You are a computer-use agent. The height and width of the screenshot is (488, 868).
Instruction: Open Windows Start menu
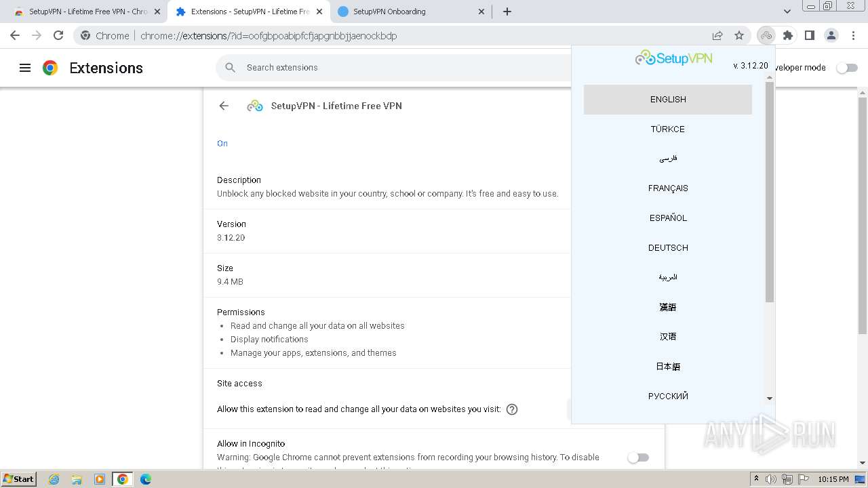(19, 479)
